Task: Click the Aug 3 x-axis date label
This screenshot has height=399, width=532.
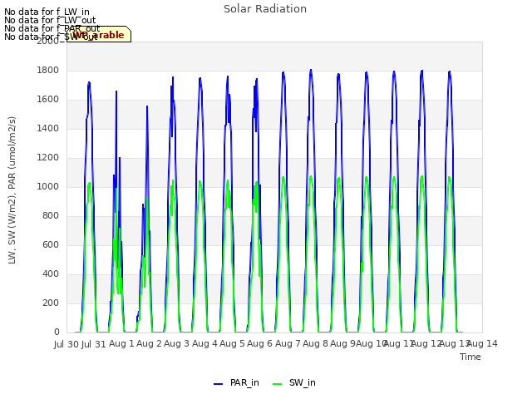Action: 177,343
